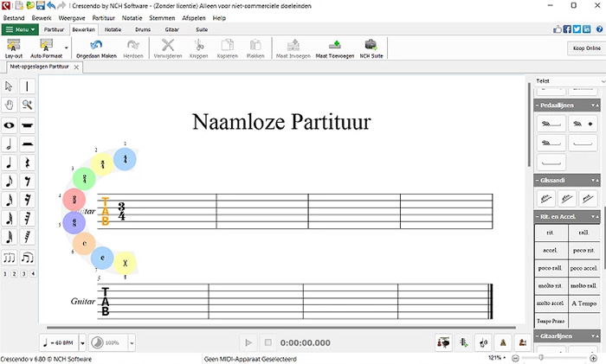The height and width of the screenshot is (364, 606).
Task: Insert the poco rall. marking
Action: coord(551,268)
